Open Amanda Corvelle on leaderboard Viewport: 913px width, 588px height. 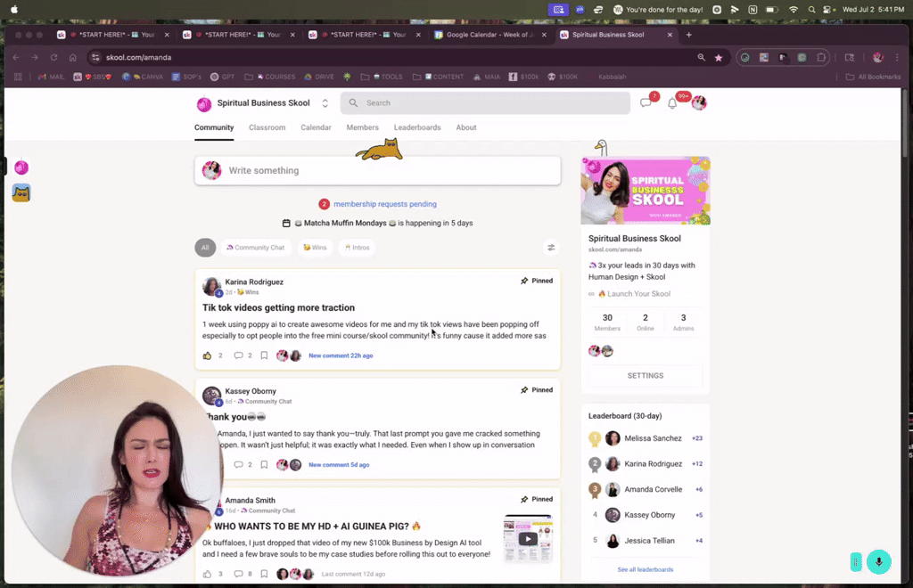(x=654, y=490)
